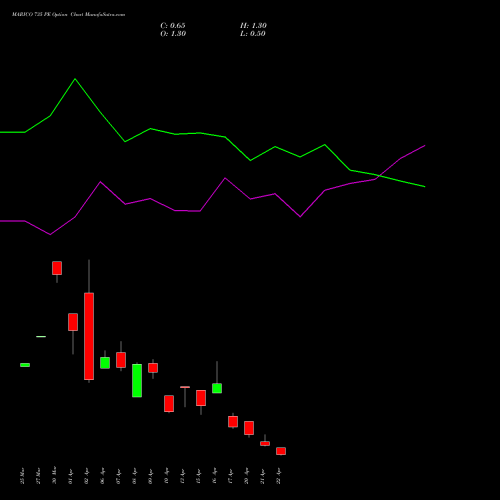Click the small green candle for 25 Mar
The height and width of the screenshot is (500, 500).
pos(25,365)
